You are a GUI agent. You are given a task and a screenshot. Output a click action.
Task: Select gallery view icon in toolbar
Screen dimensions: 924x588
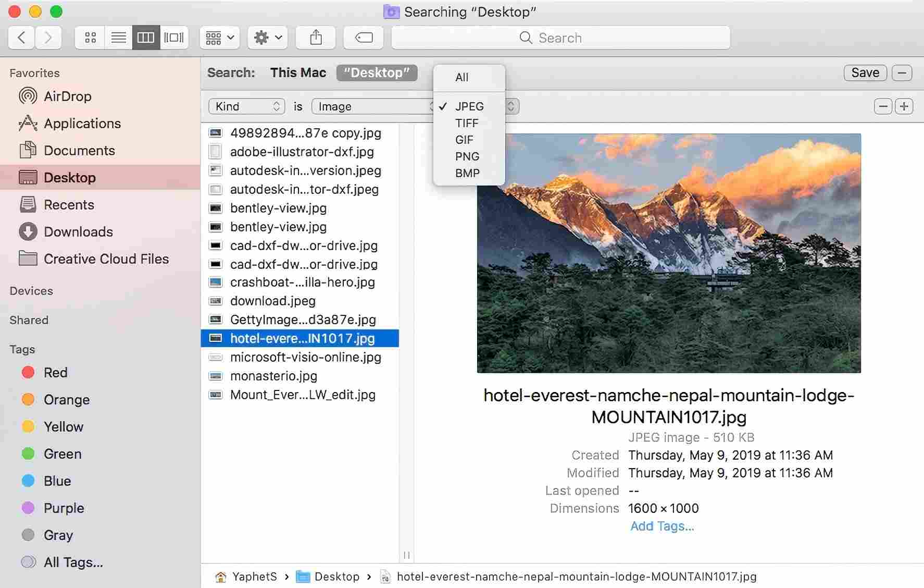(x=174, y=38)
